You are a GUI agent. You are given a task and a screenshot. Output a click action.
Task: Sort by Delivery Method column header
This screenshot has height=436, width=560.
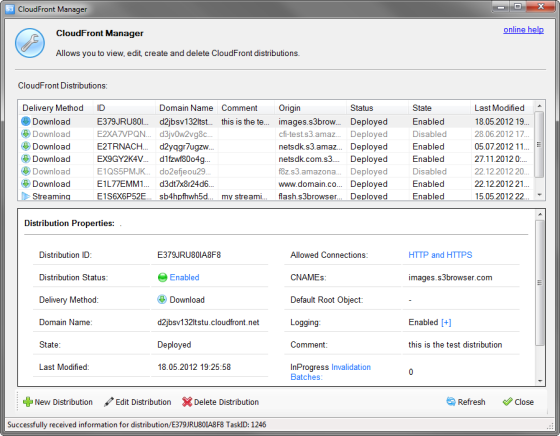coord(55,108)
